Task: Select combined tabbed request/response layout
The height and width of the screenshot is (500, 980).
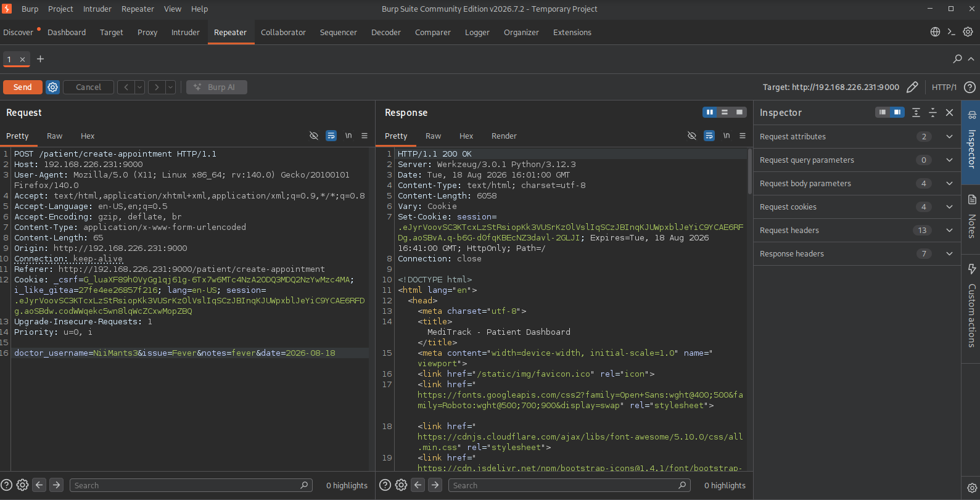Action: click(x=739, y=112)
